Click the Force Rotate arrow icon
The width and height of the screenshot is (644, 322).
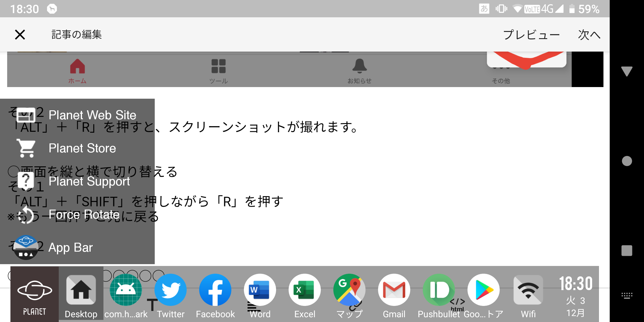pos(26,214)
